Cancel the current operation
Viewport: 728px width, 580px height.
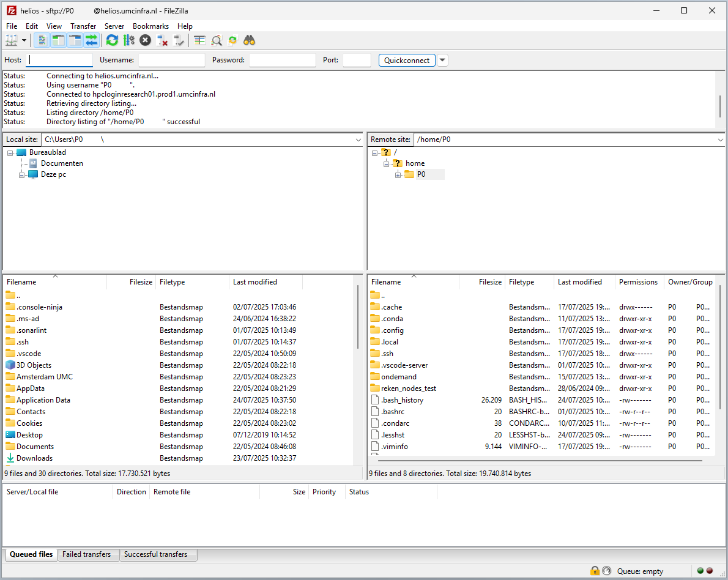tap(146, 40)
